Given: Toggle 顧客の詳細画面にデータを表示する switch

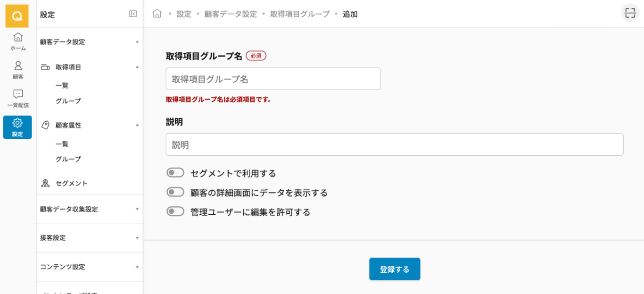Looking at the screenshot, I should 175,192.
